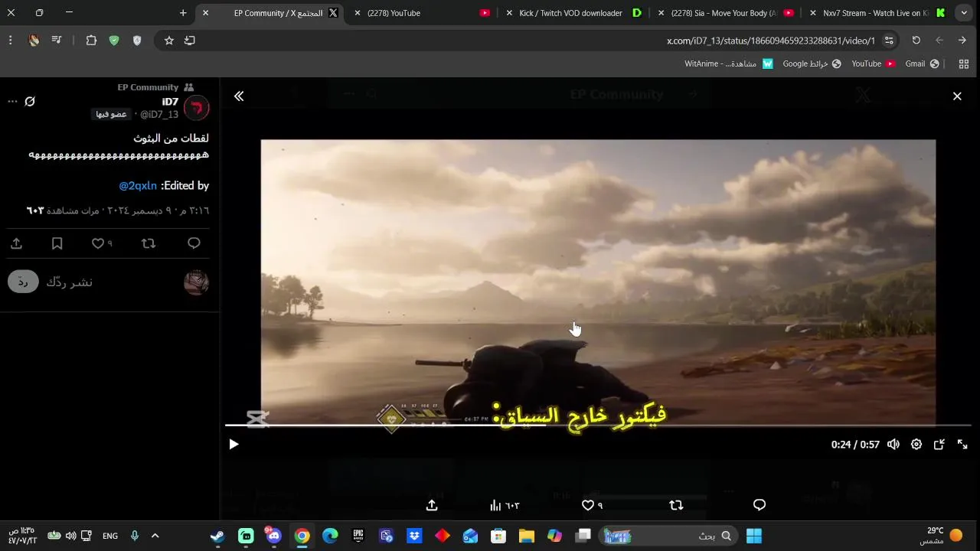Open post more options ellipsis

pos(12,102)
